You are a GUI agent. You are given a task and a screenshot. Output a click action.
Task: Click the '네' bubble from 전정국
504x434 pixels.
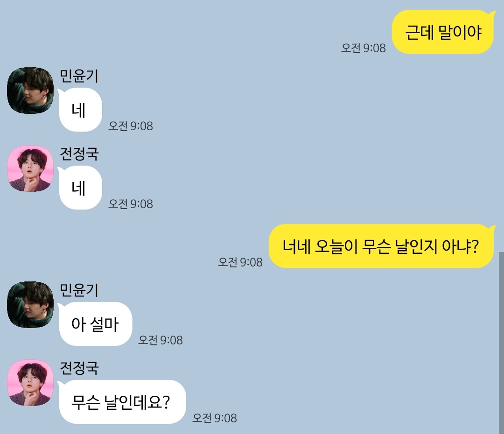coord(80,188)
